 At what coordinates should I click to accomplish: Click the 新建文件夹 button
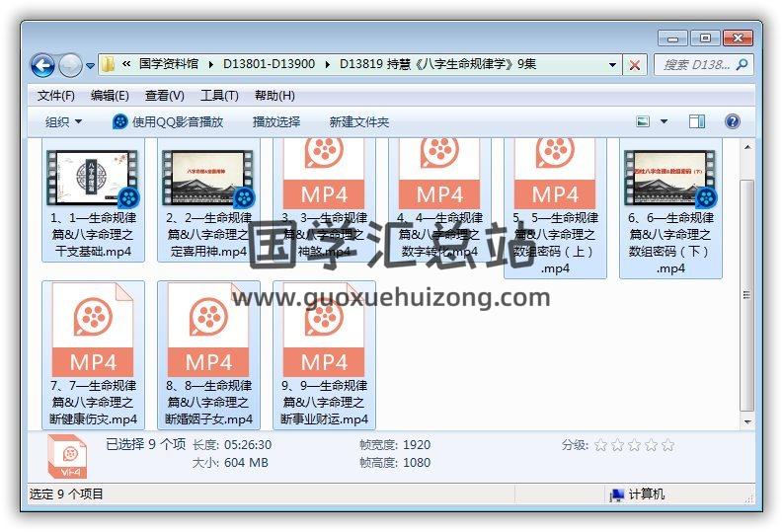click(358, 121)
